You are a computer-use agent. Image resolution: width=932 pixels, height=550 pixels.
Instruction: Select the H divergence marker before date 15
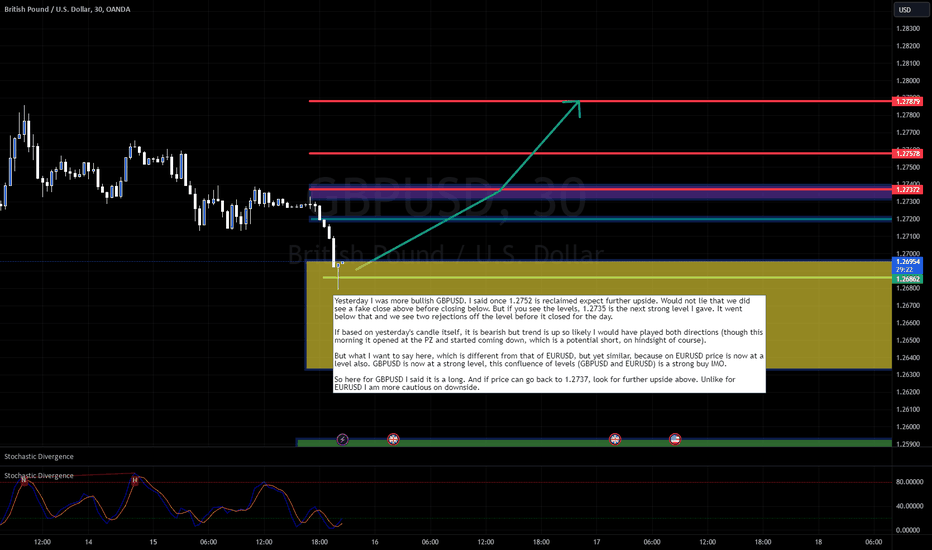tap(135, 480)
